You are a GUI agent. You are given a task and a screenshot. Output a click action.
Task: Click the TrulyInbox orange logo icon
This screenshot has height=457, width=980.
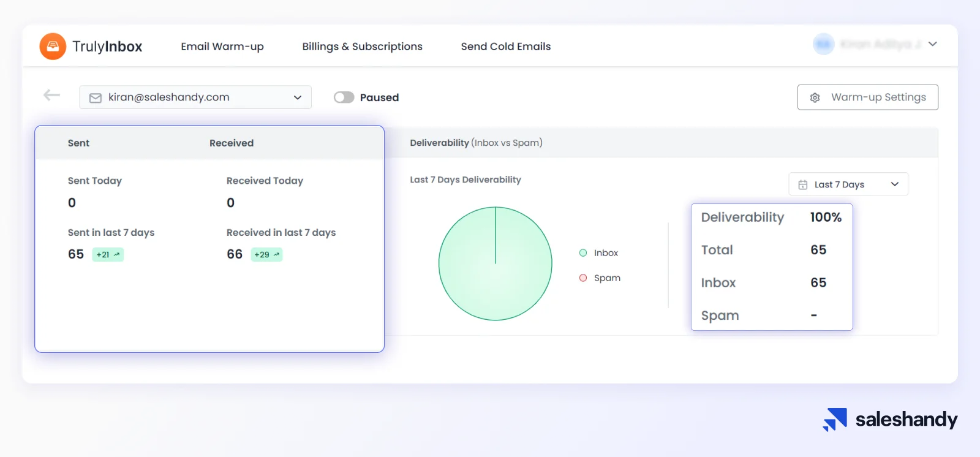tap(53, 47)
